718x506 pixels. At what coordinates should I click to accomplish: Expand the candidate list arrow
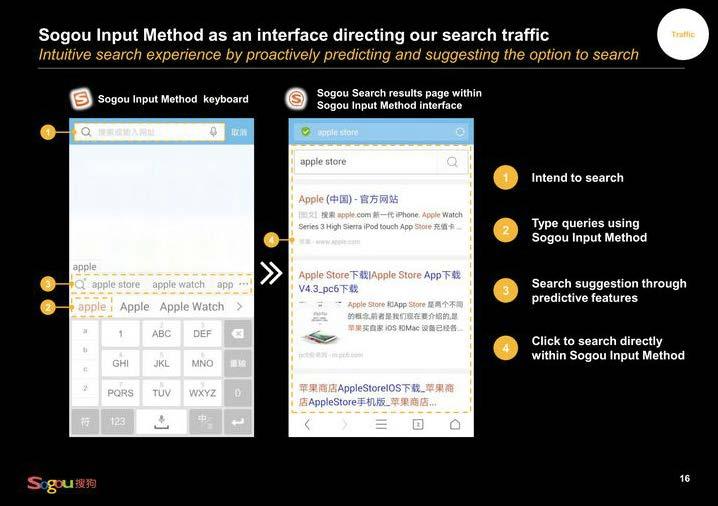point(239,307)
